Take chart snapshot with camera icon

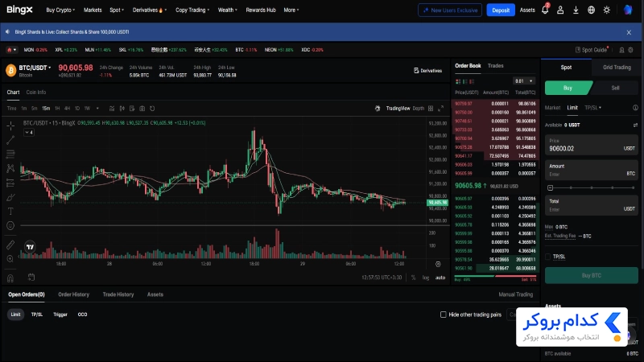pyautogui.click(x=142, y=109)
